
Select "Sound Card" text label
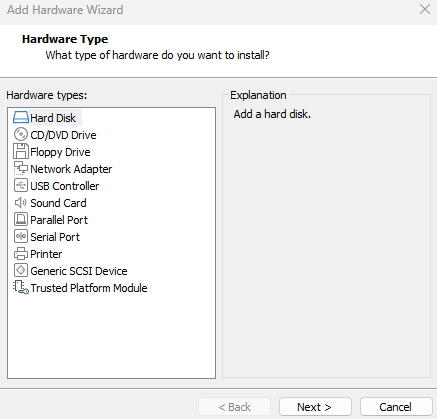[58, 203]
